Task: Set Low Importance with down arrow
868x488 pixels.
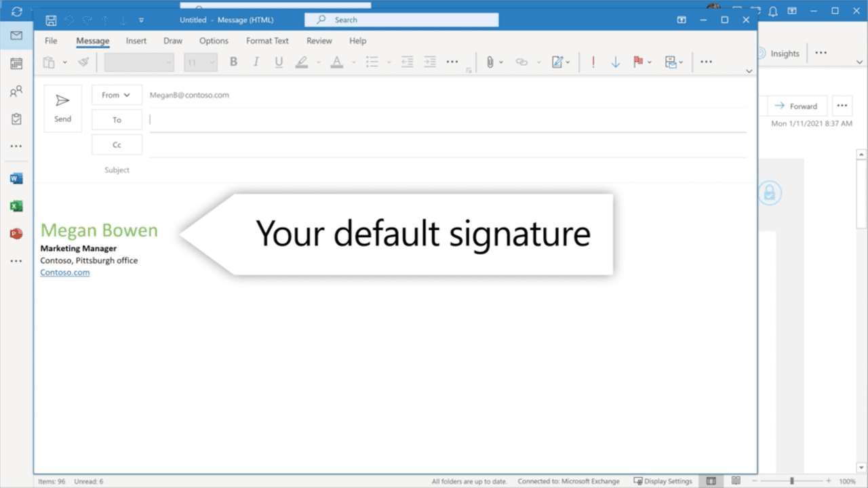Action: (x=616, y=62)
